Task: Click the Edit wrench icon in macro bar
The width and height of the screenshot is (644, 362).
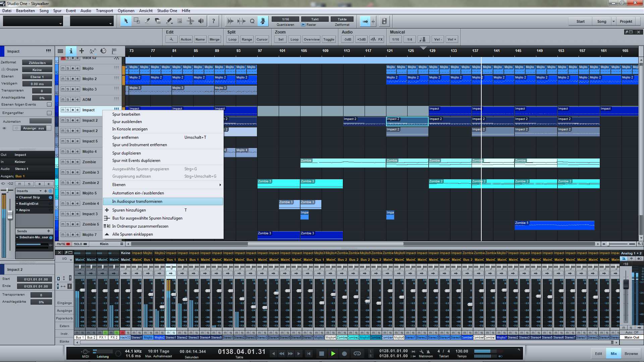Action: [x=171, y=39]
